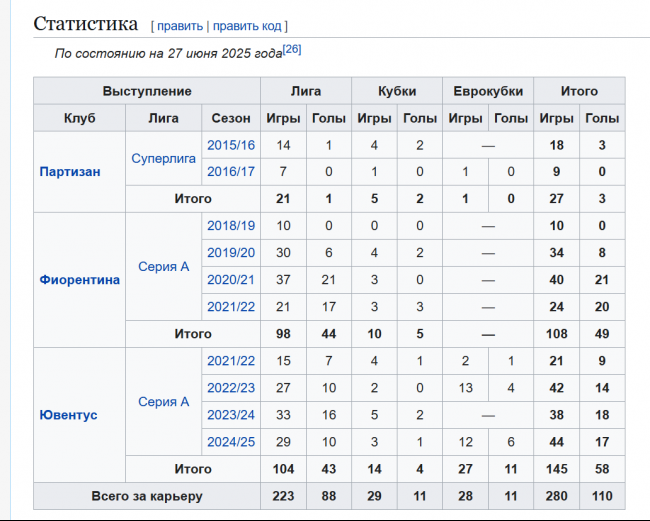This screenshot has width=650, height=521.
Task: Click Партизан total games value 27
Action: point(556,199)
